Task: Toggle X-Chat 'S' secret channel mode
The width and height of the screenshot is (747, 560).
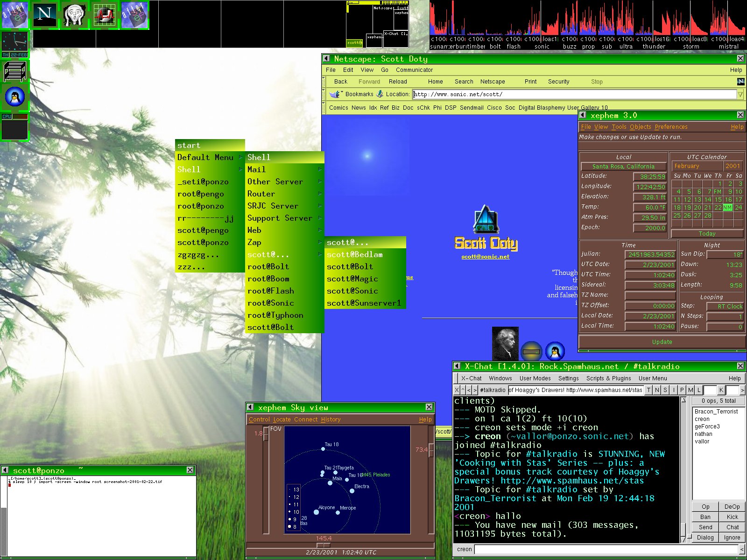Action: pyautogui.click(x=665, y=390)
